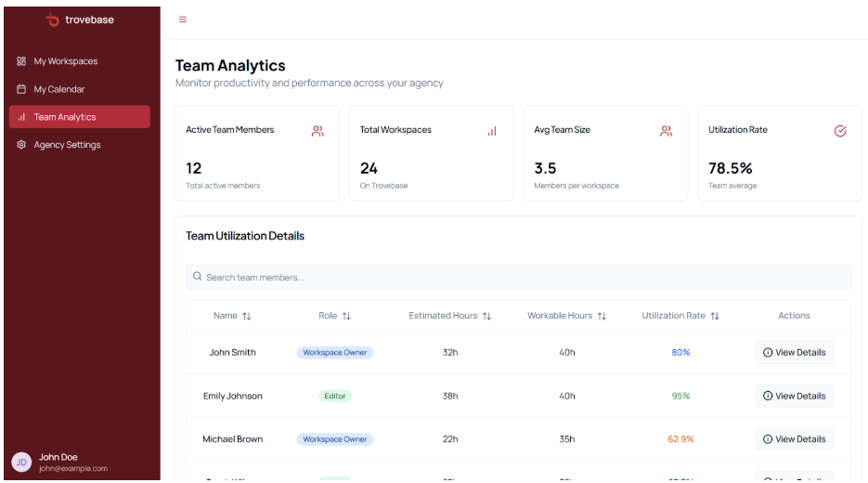Viewport: 868px width, 483px height.
Task: Click the Active Team Members people icon
Action: coord(317,131)
